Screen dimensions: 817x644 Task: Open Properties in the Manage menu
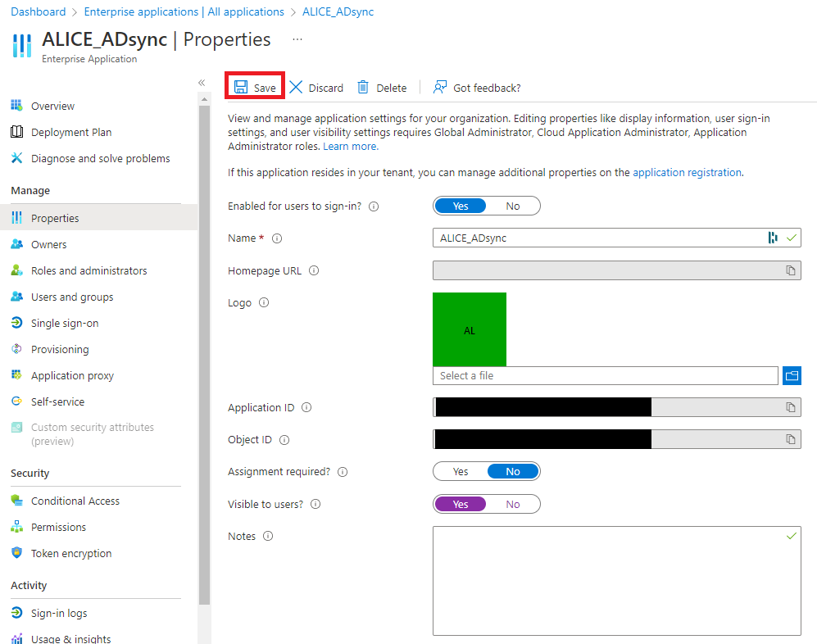[98, 217]
